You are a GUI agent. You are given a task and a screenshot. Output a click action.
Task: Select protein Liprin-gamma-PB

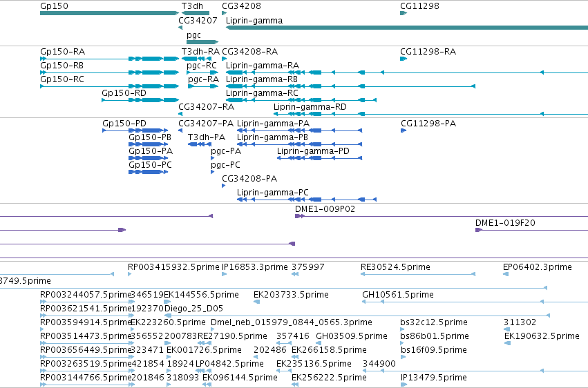click(300, 144)
